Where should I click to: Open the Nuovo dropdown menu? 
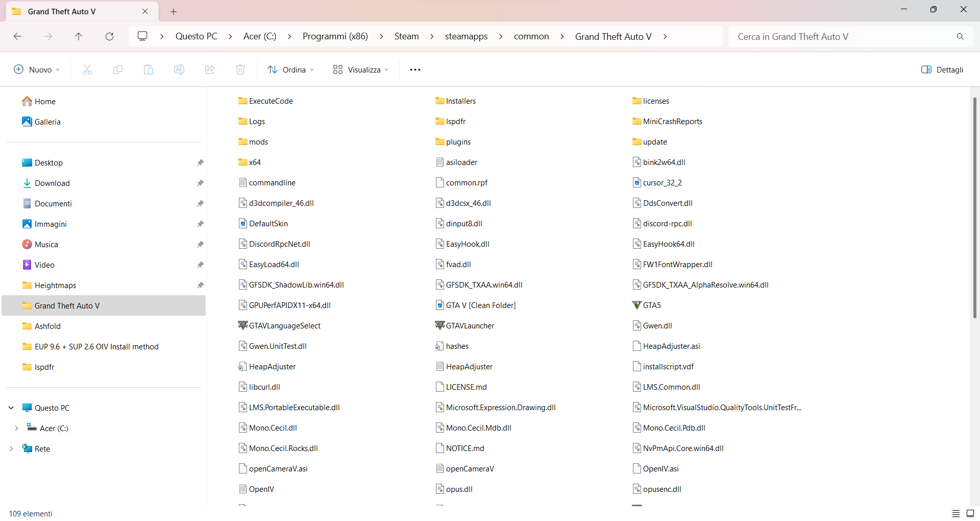pos(37,69)
